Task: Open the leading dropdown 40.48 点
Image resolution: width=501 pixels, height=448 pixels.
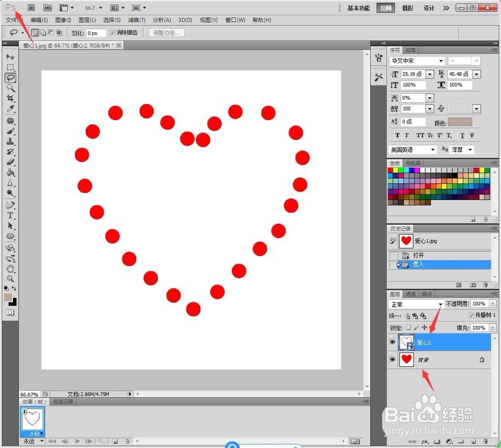Action: 476,74
